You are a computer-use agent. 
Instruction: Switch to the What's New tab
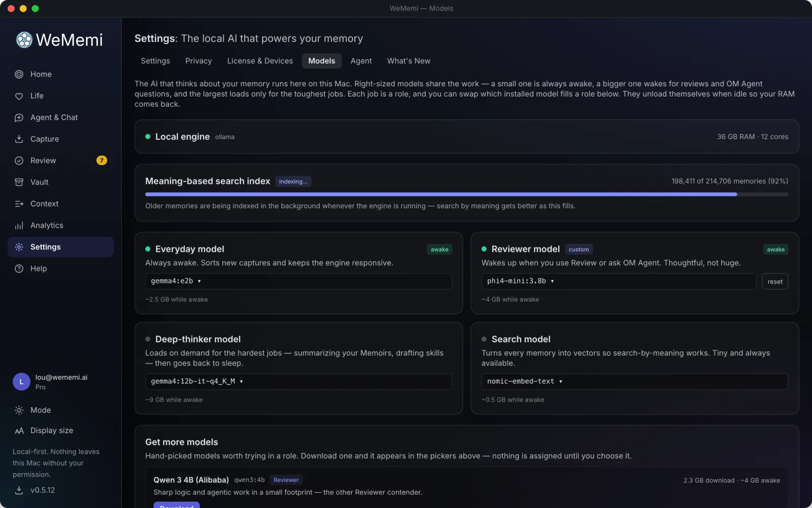coord(409,61)
